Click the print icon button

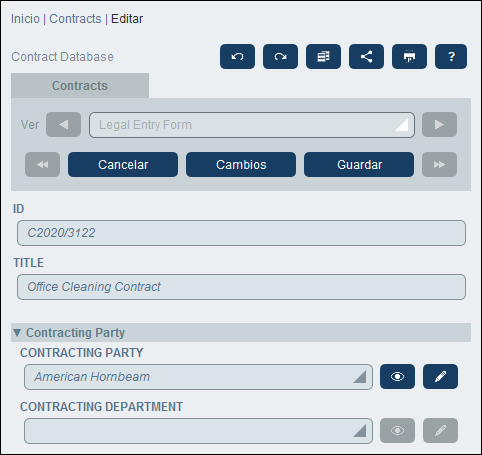click(409, 57)
